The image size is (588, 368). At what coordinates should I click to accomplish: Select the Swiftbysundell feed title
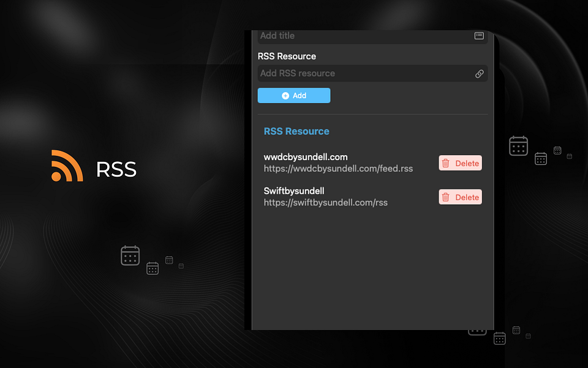point(294,191)
